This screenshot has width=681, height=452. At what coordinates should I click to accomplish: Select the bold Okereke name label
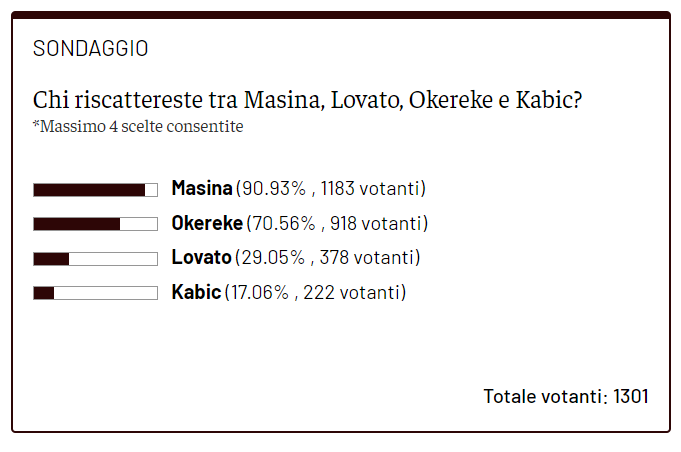[207, 223]
